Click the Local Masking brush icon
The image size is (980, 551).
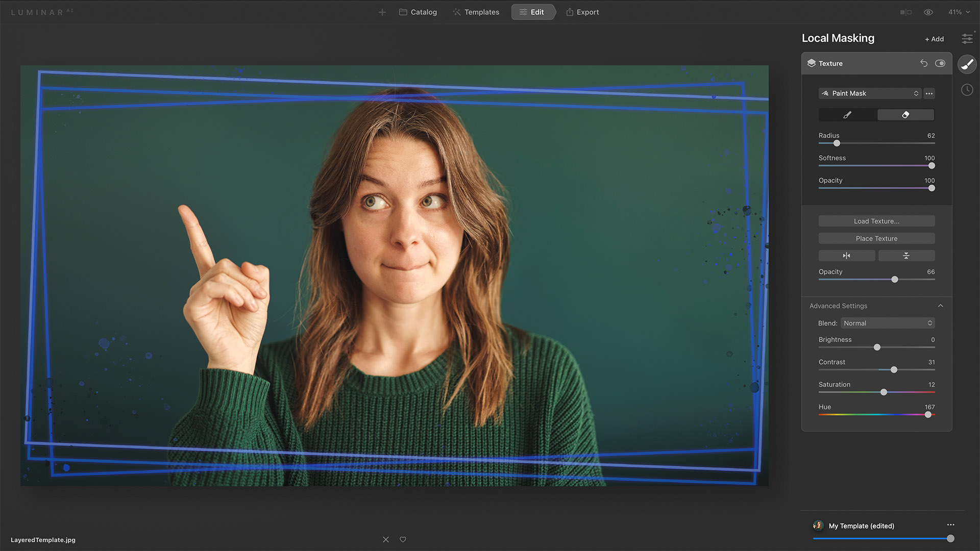pos(967,64)
